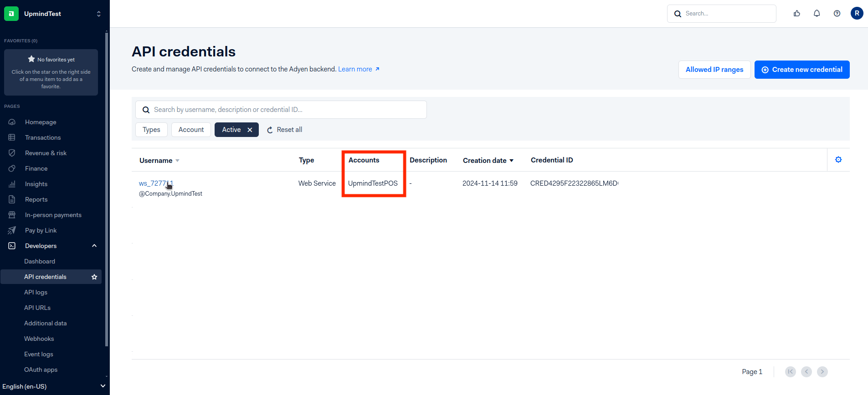The height and width of the screenshot is (395, 868).
Task: Open the help question mark icon
Action: pyautogui.click(x=837, y=14)
